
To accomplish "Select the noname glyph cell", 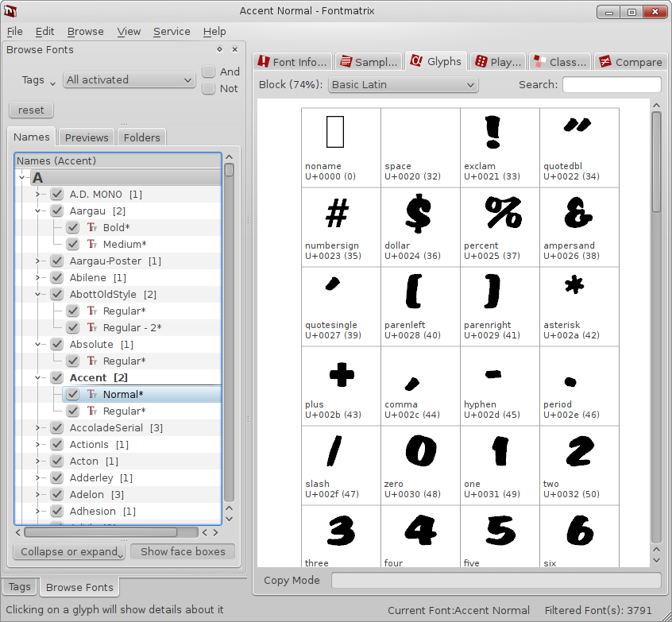I will [341, 148].
